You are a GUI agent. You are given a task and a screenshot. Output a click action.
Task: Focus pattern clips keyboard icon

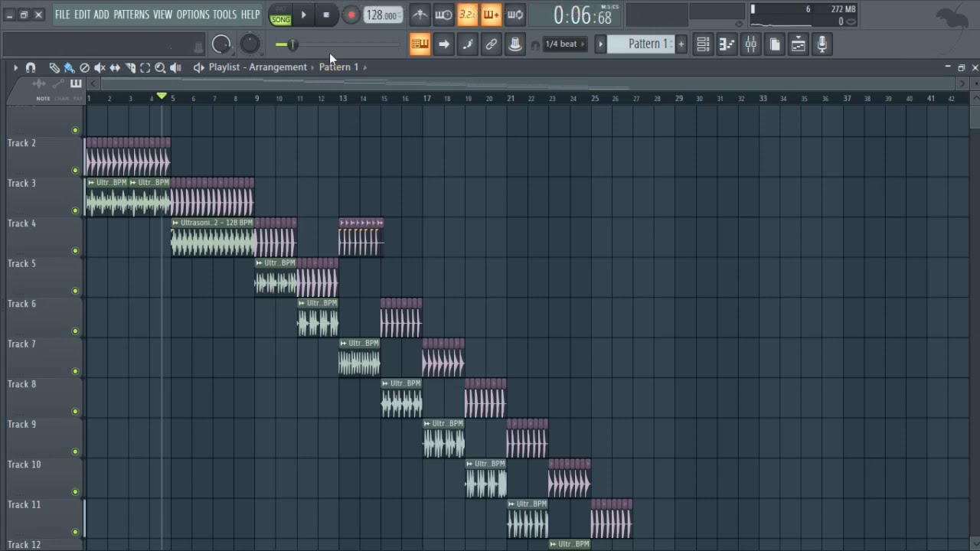(76, 83)
